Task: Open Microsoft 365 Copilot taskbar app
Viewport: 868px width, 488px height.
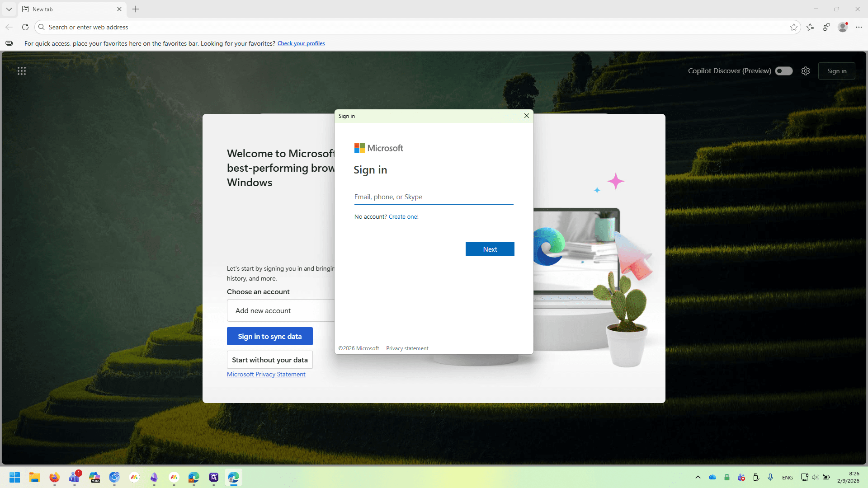Action: tap(94, 477)
